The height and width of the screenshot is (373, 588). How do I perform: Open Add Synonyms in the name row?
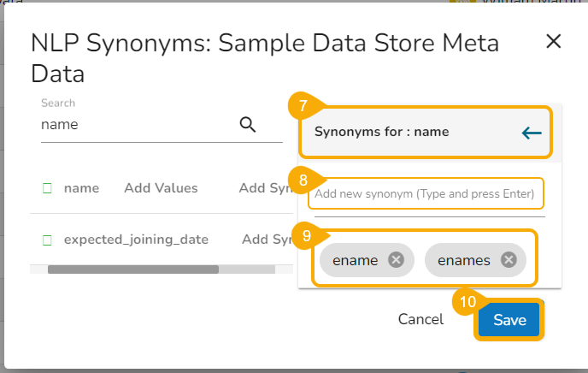[267, 188]
